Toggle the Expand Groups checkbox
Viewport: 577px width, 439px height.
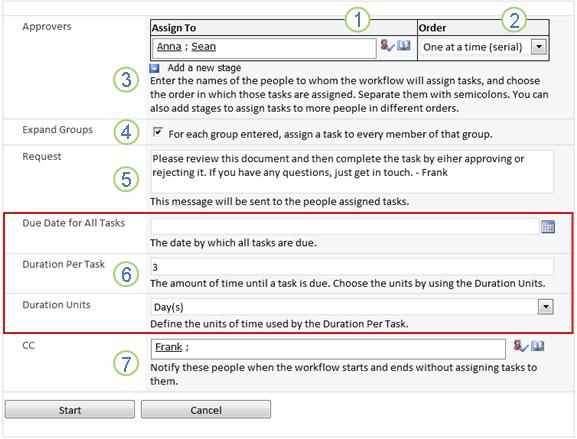(x=158, y=132)
